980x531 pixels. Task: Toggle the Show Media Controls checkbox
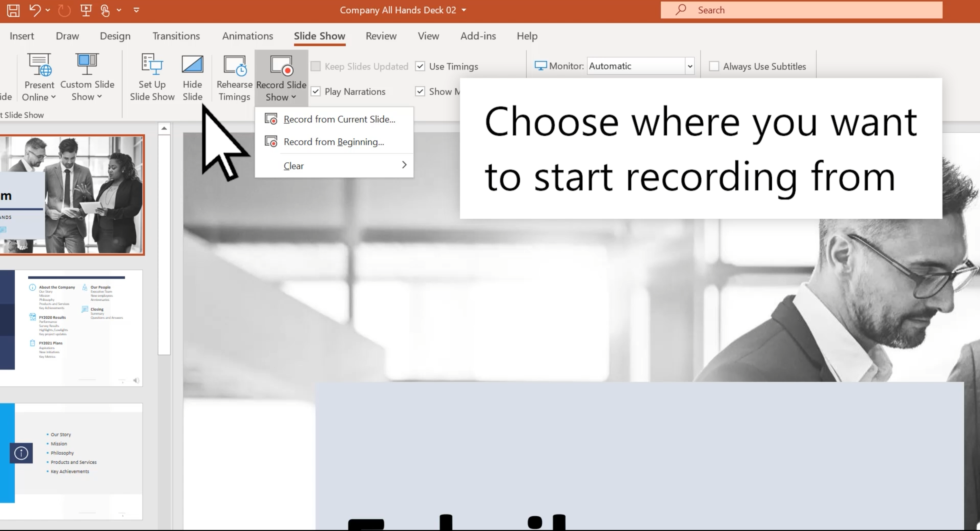tap(420, 91)
